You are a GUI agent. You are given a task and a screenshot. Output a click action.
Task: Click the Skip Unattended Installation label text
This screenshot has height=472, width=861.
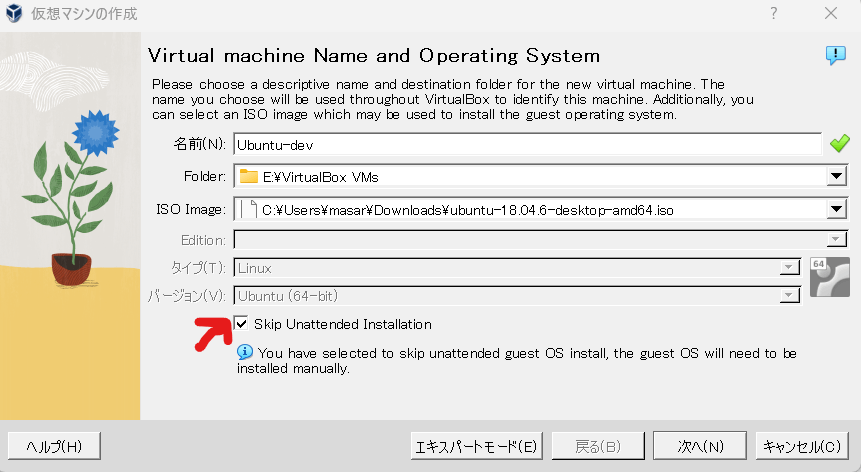[343, 324]
